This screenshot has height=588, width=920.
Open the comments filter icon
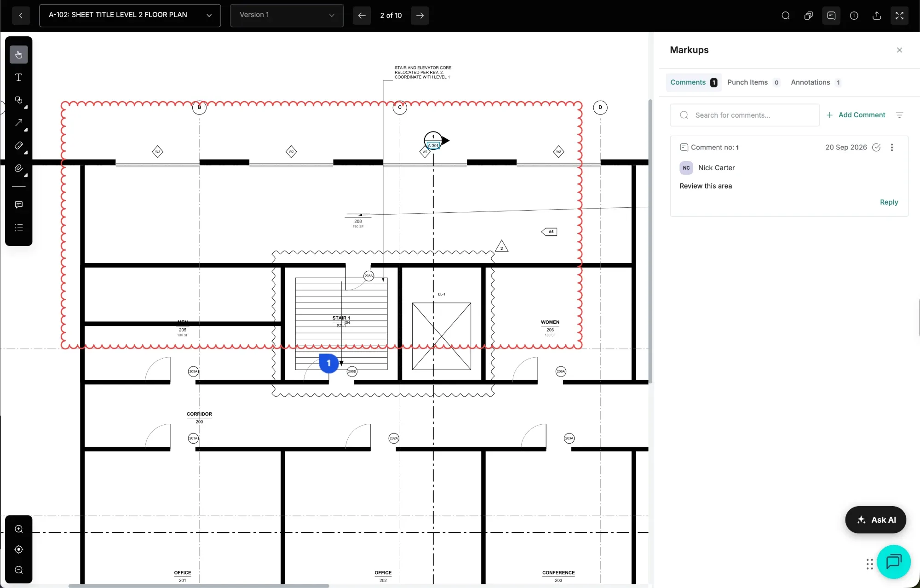900,115
